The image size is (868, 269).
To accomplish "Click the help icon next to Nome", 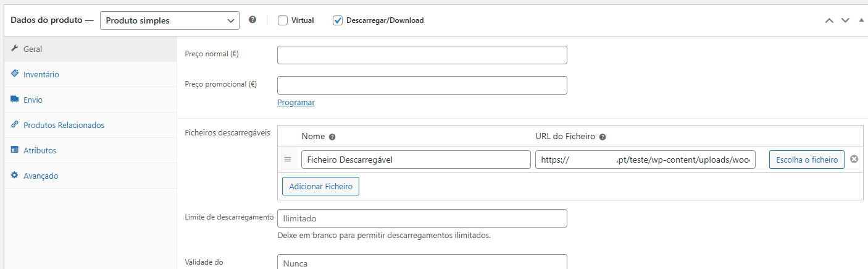I will pos(332,137).
